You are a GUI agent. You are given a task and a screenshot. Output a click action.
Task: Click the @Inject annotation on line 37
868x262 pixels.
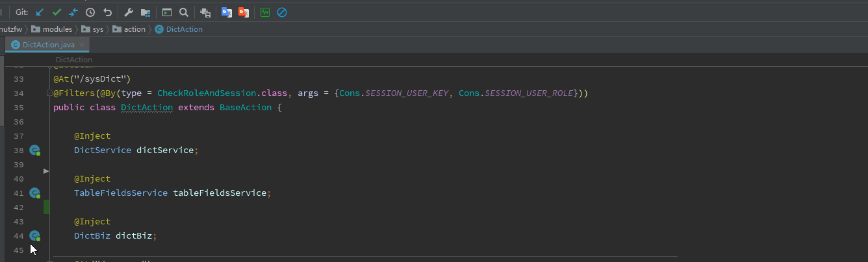coord(92,136)
